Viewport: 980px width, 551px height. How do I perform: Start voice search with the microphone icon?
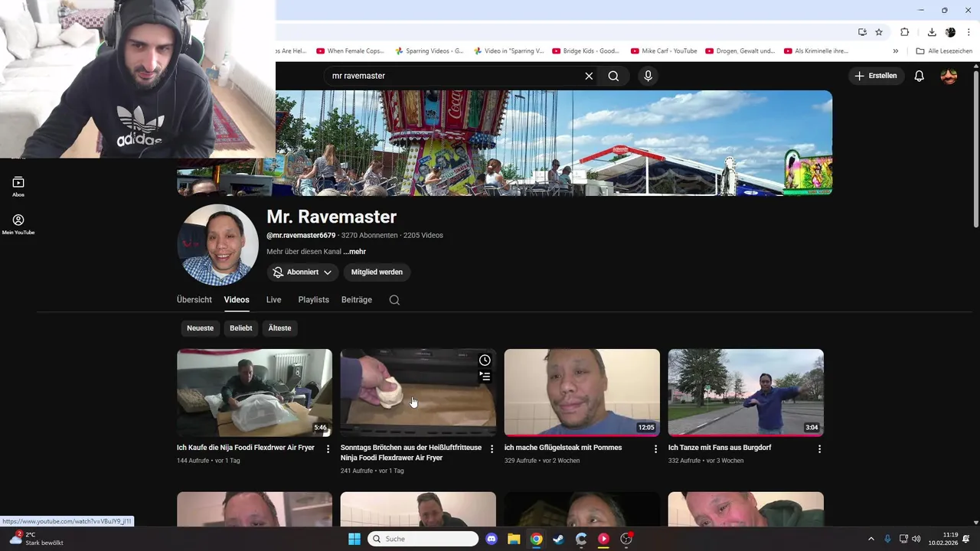648,76
